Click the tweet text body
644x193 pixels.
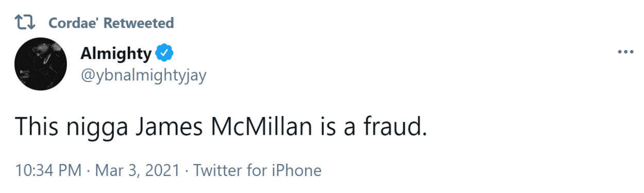pyautogui.click(x=222, y=126)
